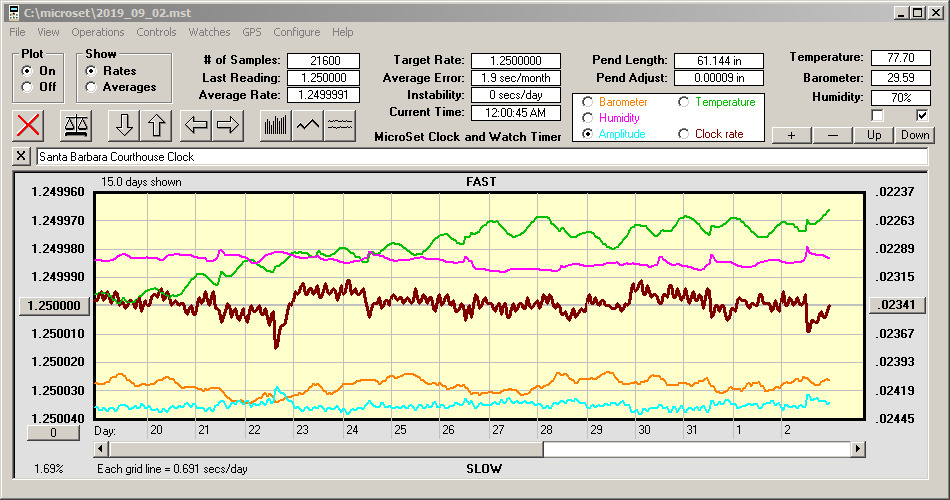950x500 pixels.
Task: Click the # of Samples field
Action: coord(324,61)
